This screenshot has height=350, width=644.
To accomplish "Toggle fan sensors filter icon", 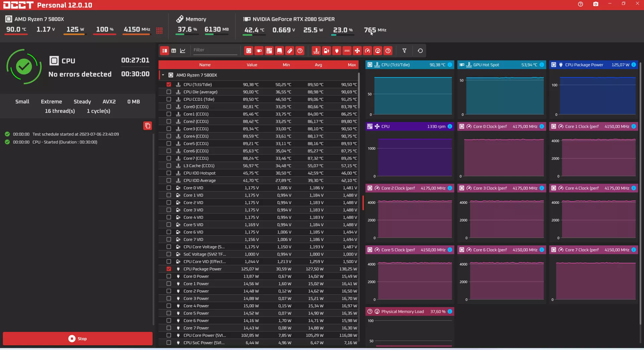I will coord(357,51).
